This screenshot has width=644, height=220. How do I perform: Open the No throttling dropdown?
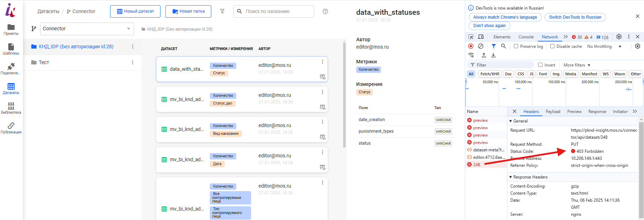tap(604, 46)
